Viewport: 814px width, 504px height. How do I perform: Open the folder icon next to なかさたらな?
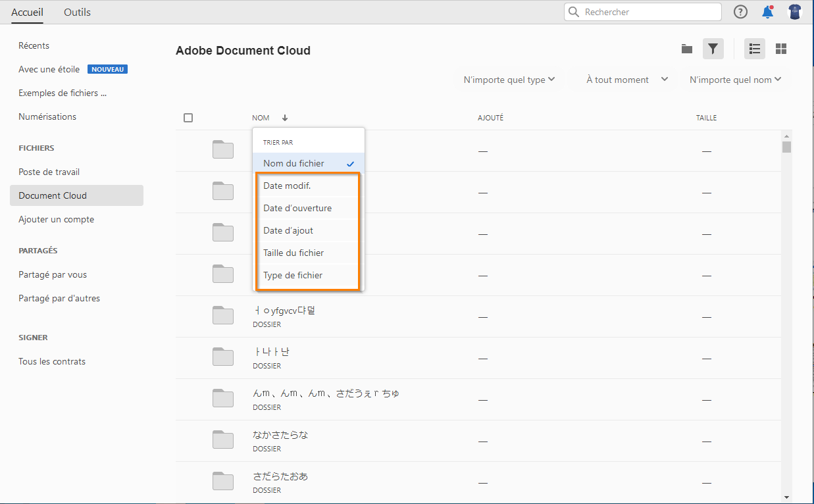click(x=223, y=440)
